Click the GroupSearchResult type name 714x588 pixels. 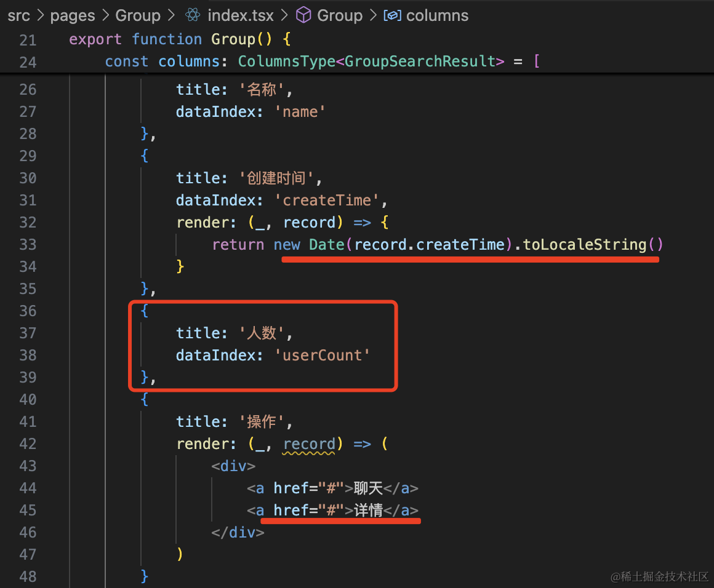[x=420, y=62]
